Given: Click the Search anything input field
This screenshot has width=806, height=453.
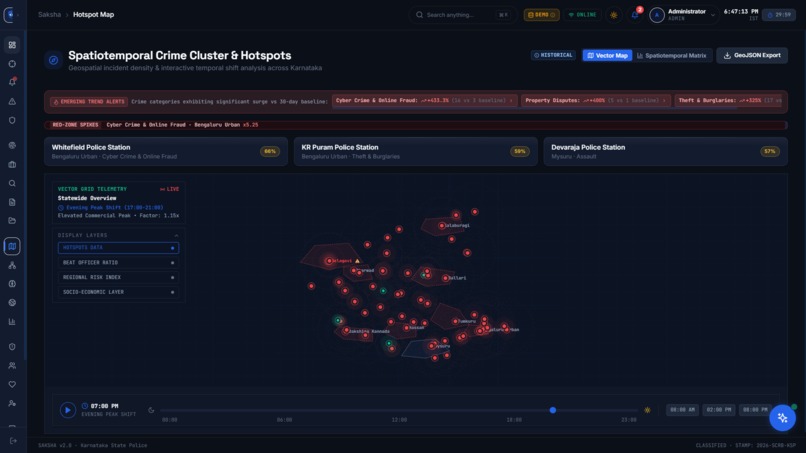Looking at the screenshot, I should [x=463, y=15].
